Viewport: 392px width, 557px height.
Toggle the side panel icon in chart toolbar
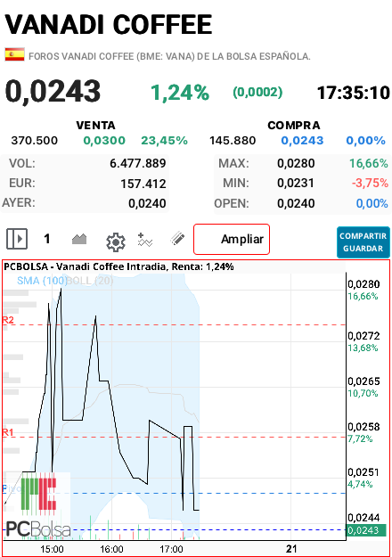point(17,239)
